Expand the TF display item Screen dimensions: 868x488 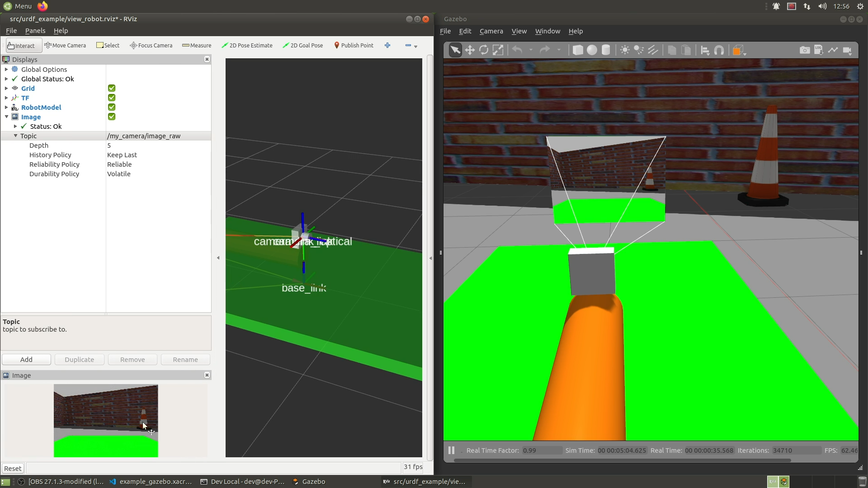pyautogui.click(x=6, y=98)
